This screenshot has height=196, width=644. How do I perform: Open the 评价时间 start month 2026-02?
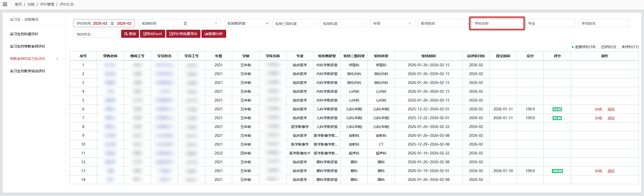[x=100, y=23]
